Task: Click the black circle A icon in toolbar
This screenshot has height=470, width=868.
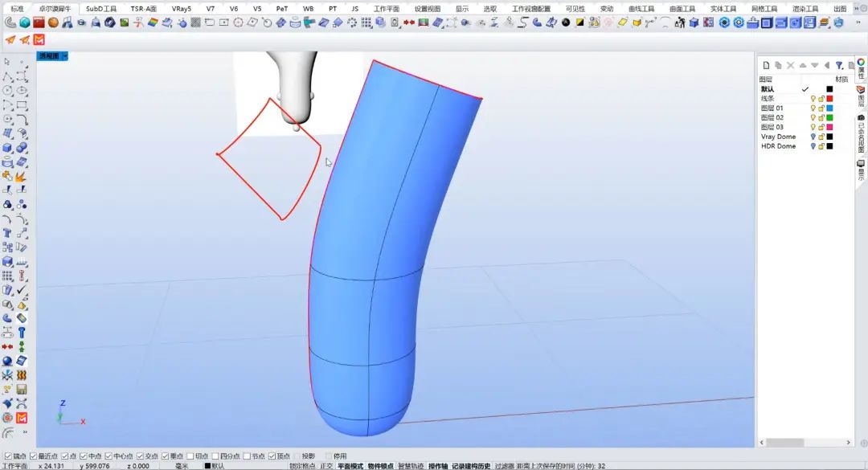Action: click(x=566, y=22)
